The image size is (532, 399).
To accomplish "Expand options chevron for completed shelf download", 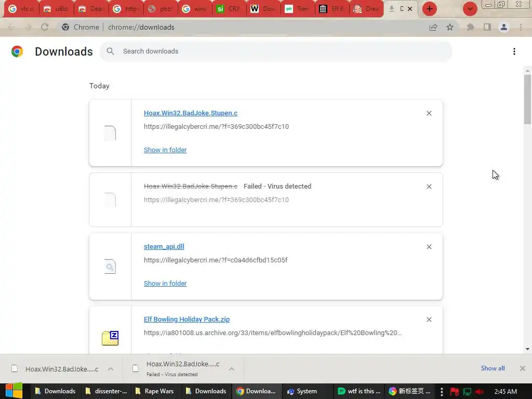I will pos(111,369).
